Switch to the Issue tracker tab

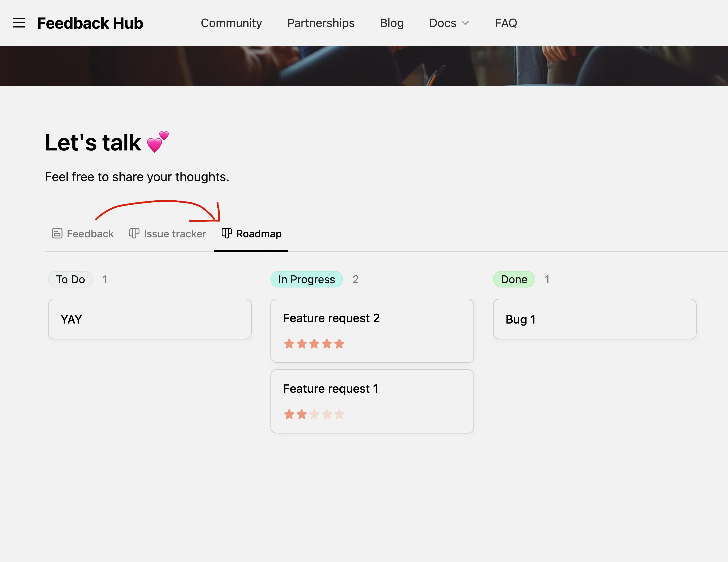175,234
